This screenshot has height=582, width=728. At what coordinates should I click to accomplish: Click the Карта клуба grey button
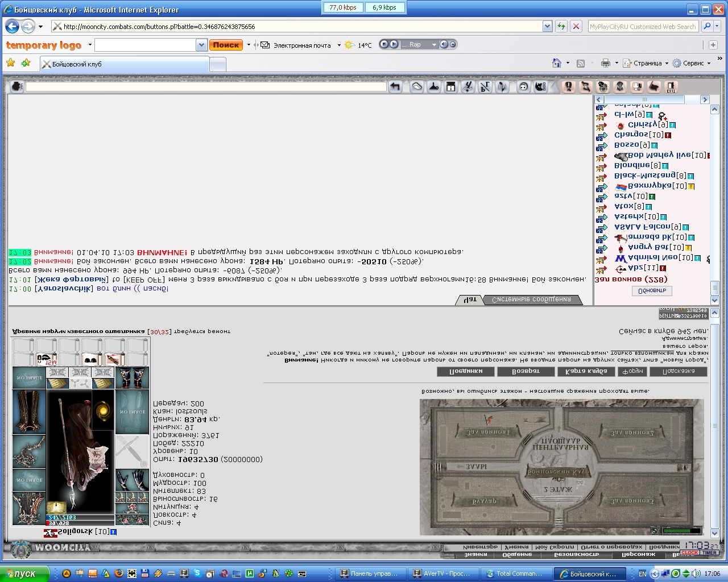tap(586, 371)
